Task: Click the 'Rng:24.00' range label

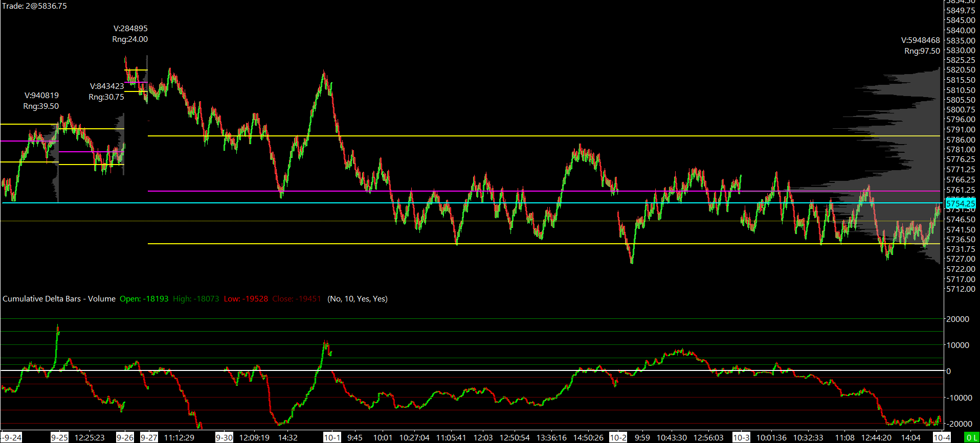Action: (130, 39)
